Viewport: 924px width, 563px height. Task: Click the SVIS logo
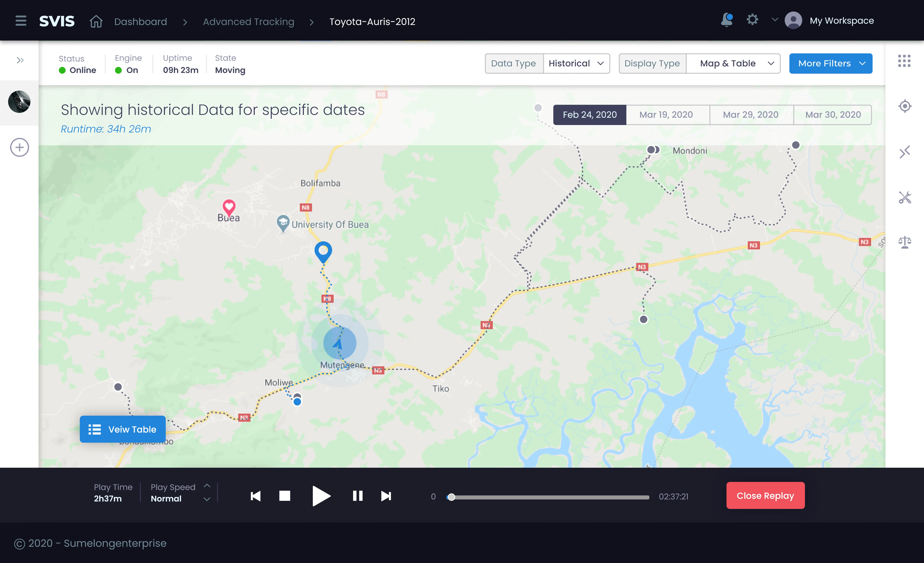click(57, 21)
